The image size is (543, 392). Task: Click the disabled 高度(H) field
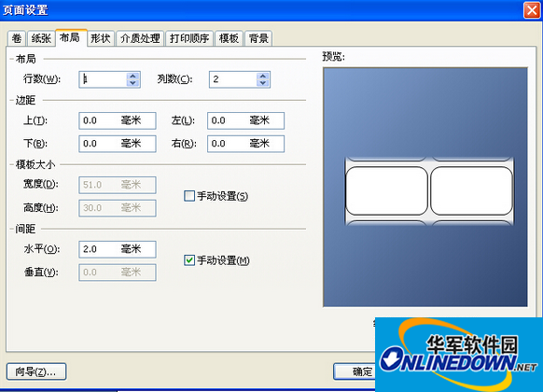pyautogui.click(x=118, y=208)
